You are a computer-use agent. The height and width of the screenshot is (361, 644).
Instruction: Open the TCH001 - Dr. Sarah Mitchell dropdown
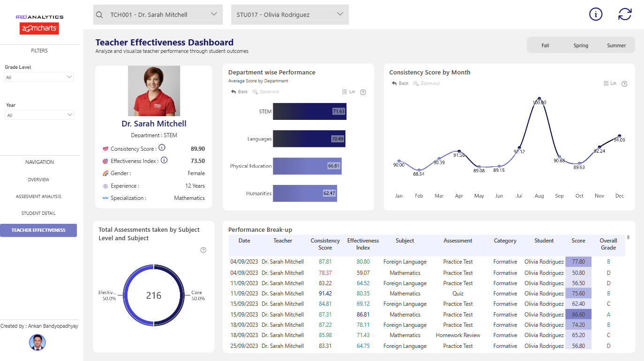tap(157, 15)
